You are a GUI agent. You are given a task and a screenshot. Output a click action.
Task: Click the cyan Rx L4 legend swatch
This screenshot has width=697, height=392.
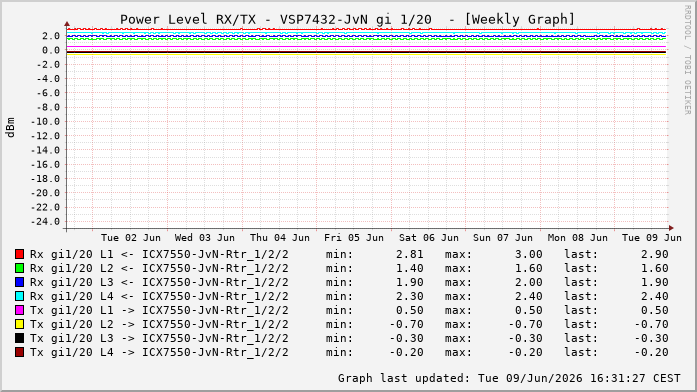point(19,296)
